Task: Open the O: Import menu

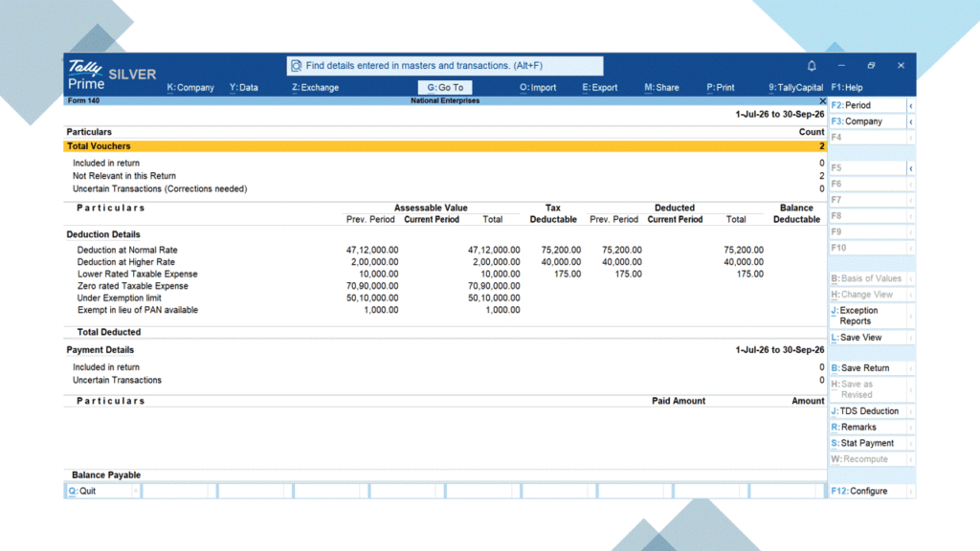Action: coord(538,87)
